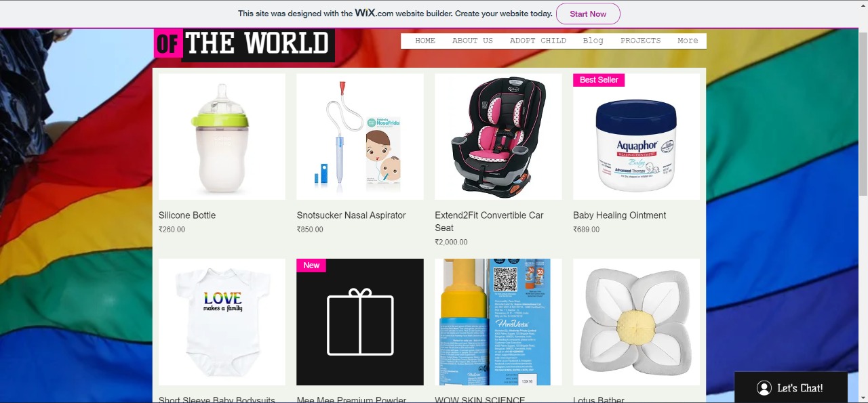The height and width of the screenshot is (403, 868).
Task: Navigate to ADOPT CHILD page
Action: coord(538,41)
